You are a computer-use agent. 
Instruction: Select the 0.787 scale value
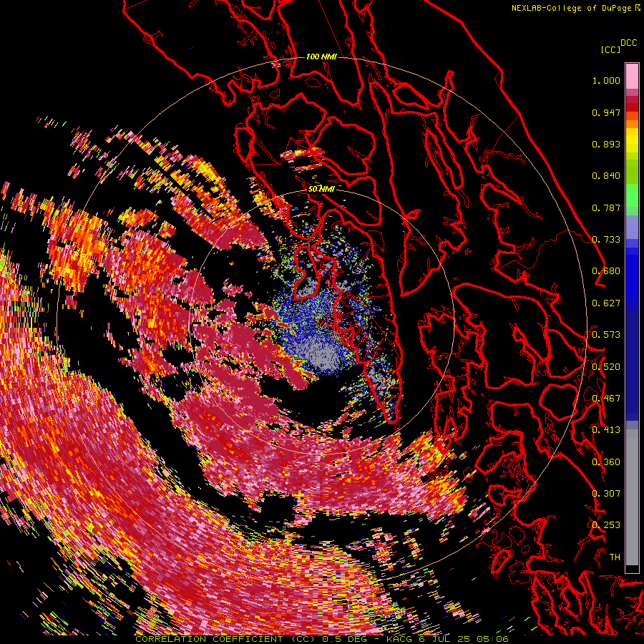[x=606, y=208]
